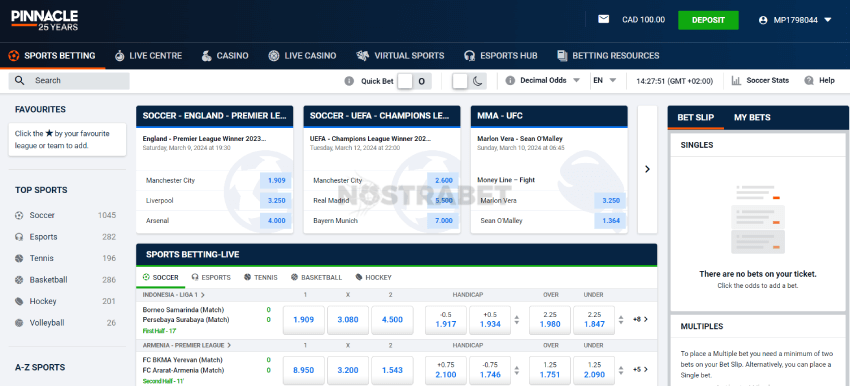Click the CAD 100.00 balance

point(643,20)
